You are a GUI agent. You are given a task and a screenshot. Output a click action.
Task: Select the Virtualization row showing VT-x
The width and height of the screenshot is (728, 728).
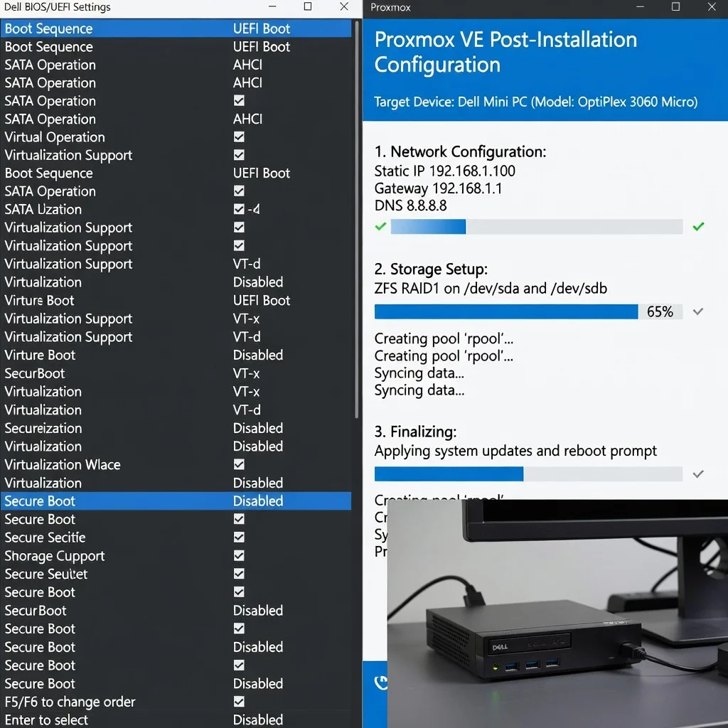tap(176, 392)
